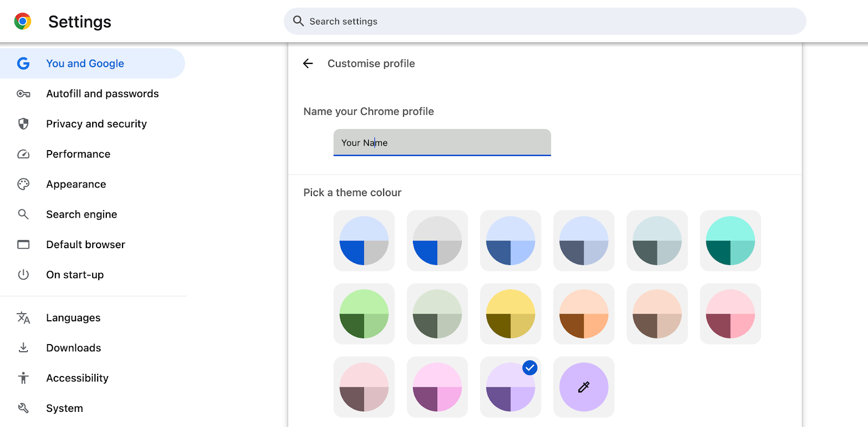Click the browser window icon for Default browser
The image size is (868, 427).
[x=23, y=244]
